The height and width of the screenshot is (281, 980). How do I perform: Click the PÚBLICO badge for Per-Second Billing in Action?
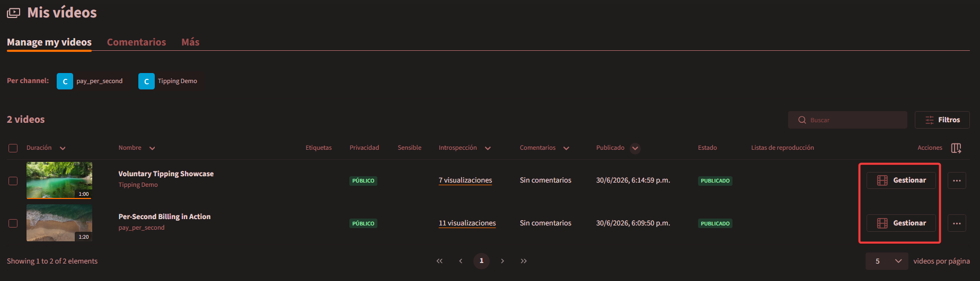point(363,224)
